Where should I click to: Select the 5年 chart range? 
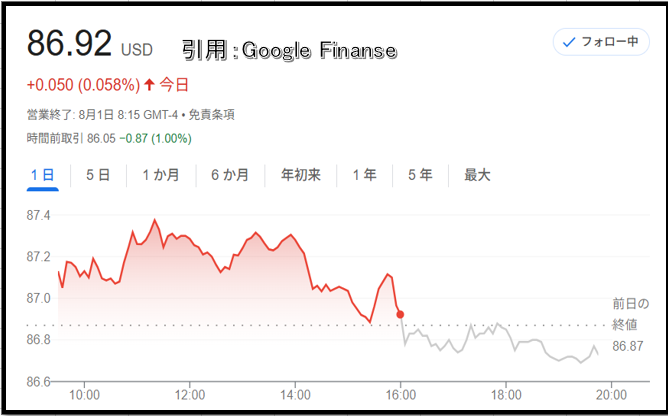[x=420, y=175]
